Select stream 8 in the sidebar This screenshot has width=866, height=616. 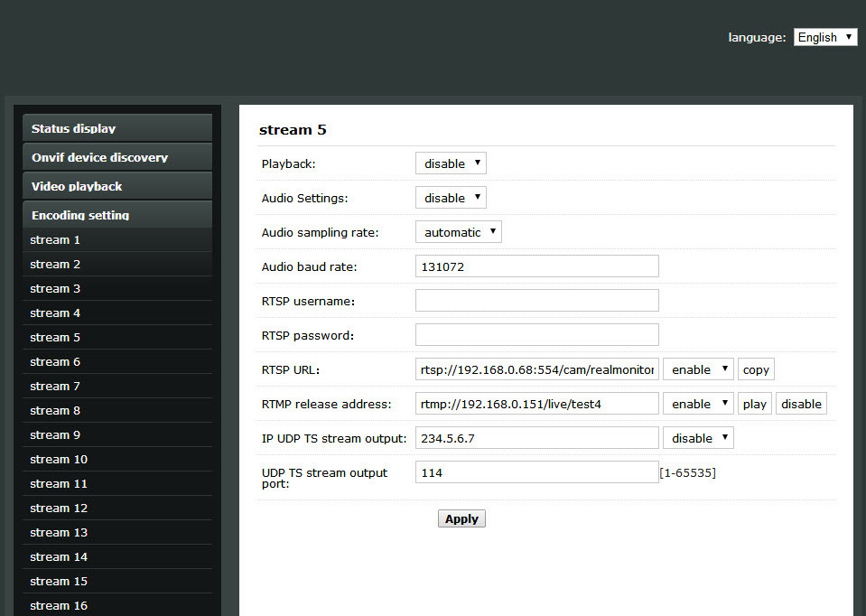(117, 410)
